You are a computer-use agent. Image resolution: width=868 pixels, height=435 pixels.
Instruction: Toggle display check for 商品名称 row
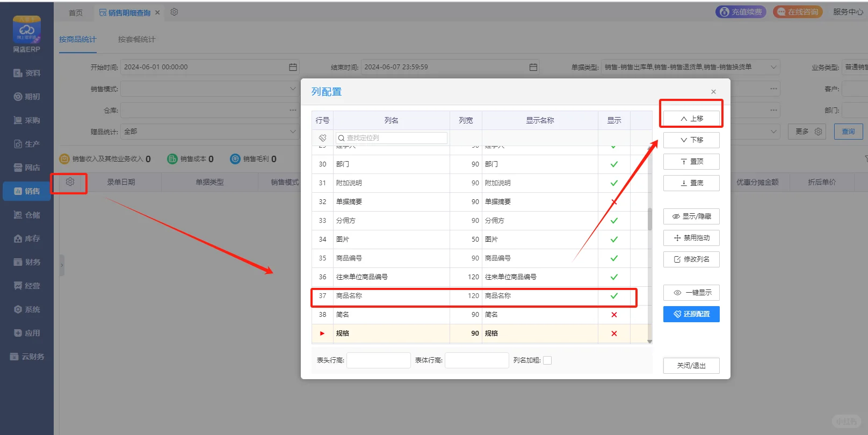614,296
